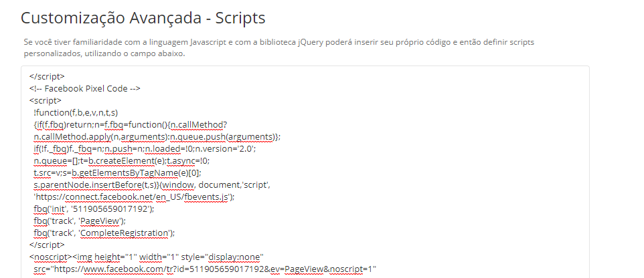Place cursor on Facebook Pixel Code comment line
644x278 pixels.
(85, 89)
